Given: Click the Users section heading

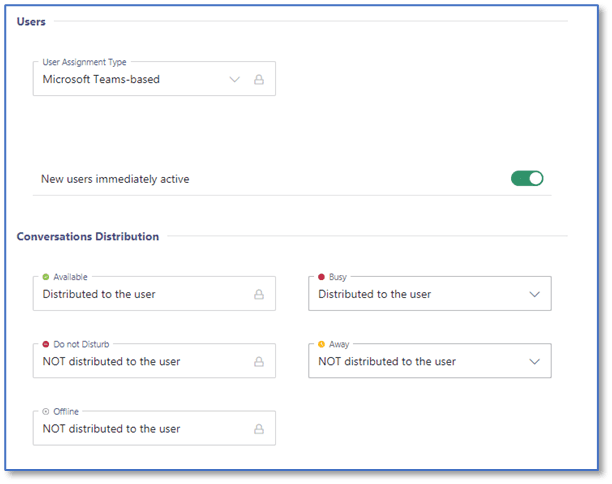Looking at the screenshot, I should [x=31, y=21].
